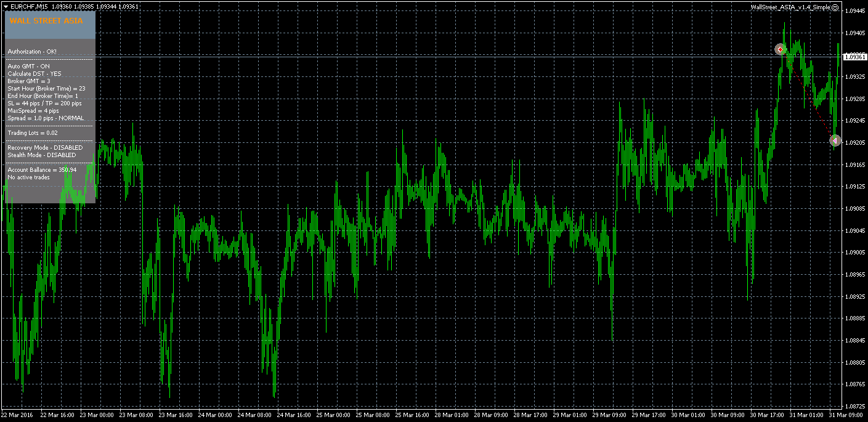Click price scale label 1.09245

click(855, 121)
